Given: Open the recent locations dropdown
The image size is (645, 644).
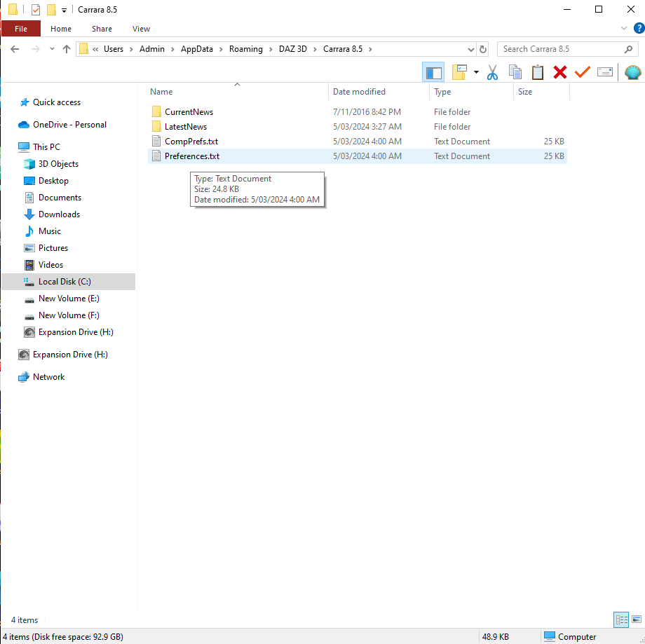Looking at the screenshot, I should [52, 49].
